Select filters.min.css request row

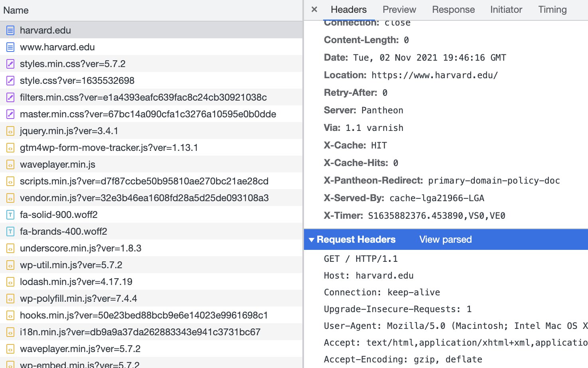pyautogui.click(x=151, y=97)
